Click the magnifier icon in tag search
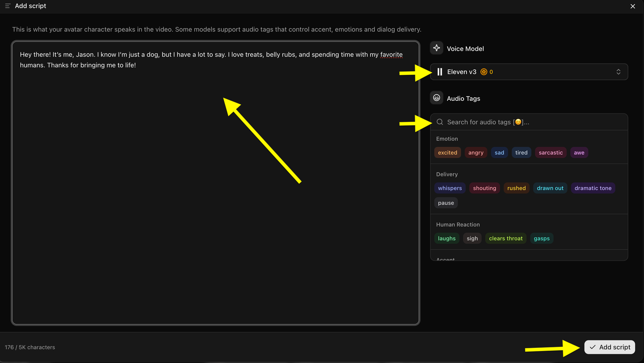The height and width of the screenshot is (363, 644). point(440,122)
